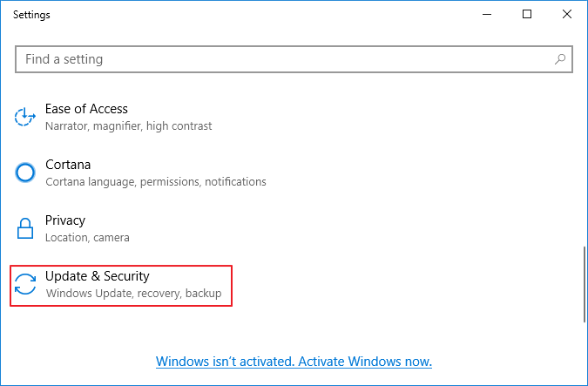The image size is (588, 386).
Task: Click the Location, camera description text
Action: click(x=87, y=238)
